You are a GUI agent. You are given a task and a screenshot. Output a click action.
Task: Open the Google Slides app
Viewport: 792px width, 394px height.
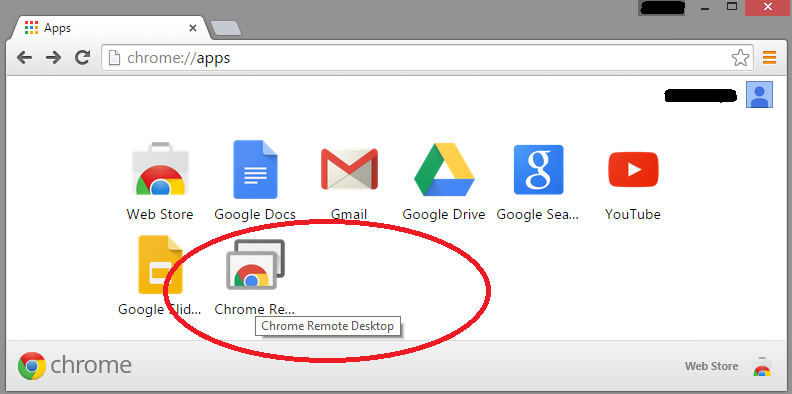click(x=160, y=264)
